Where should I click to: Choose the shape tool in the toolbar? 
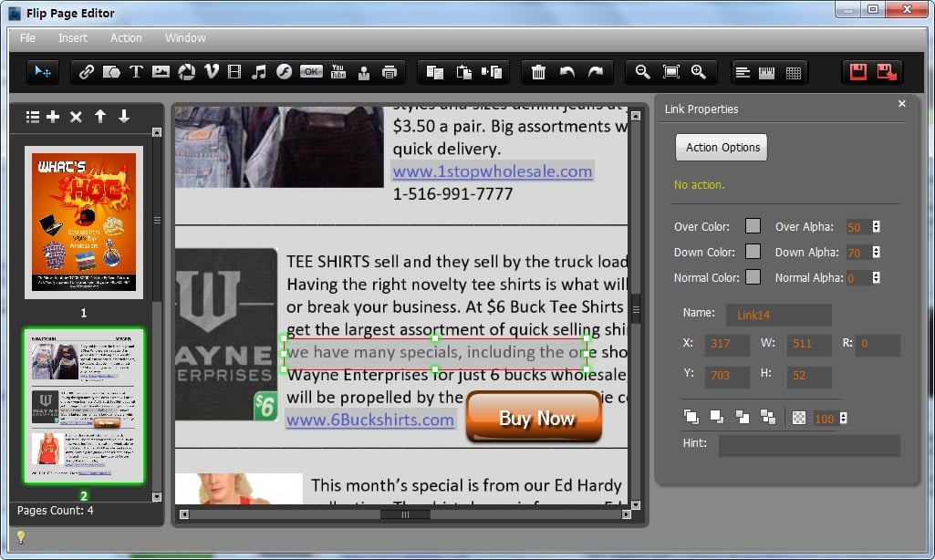click(x=111, y=72)
